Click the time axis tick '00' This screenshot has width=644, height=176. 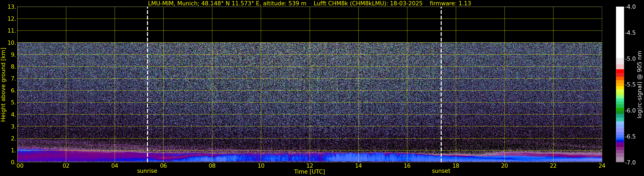(20, 166)
